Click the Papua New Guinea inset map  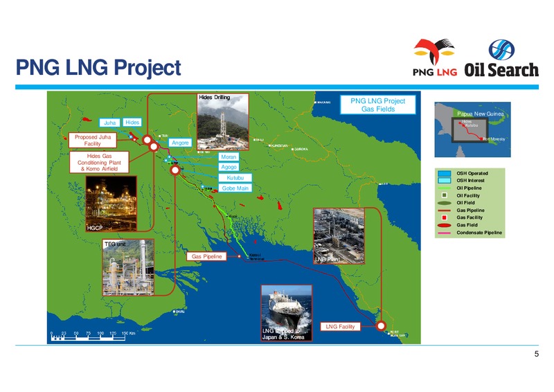pyautogui.click(x=472, y=130)
